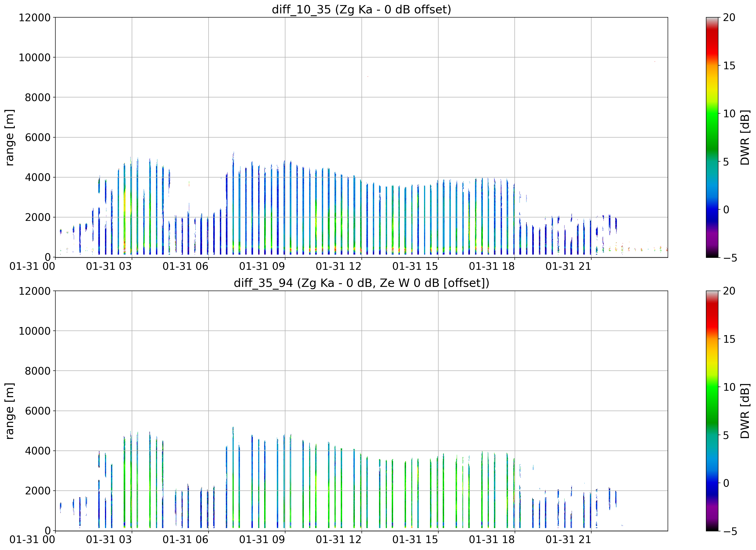Click x-tick "01-31 21" under the diff_35_94 plot
This screenshot has height=550, width=756.
(568, 540)
